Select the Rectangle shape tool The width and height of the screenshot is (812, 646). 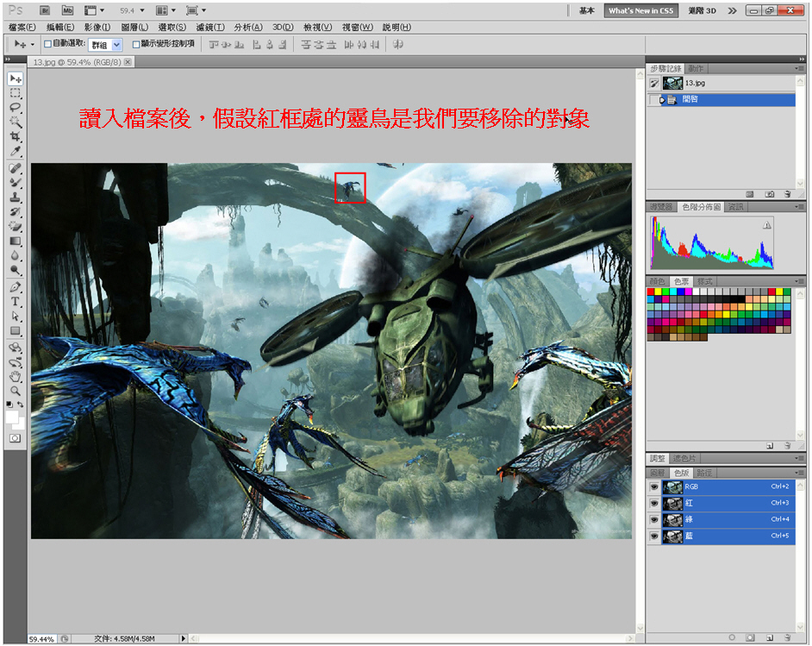tap(15, 330)
